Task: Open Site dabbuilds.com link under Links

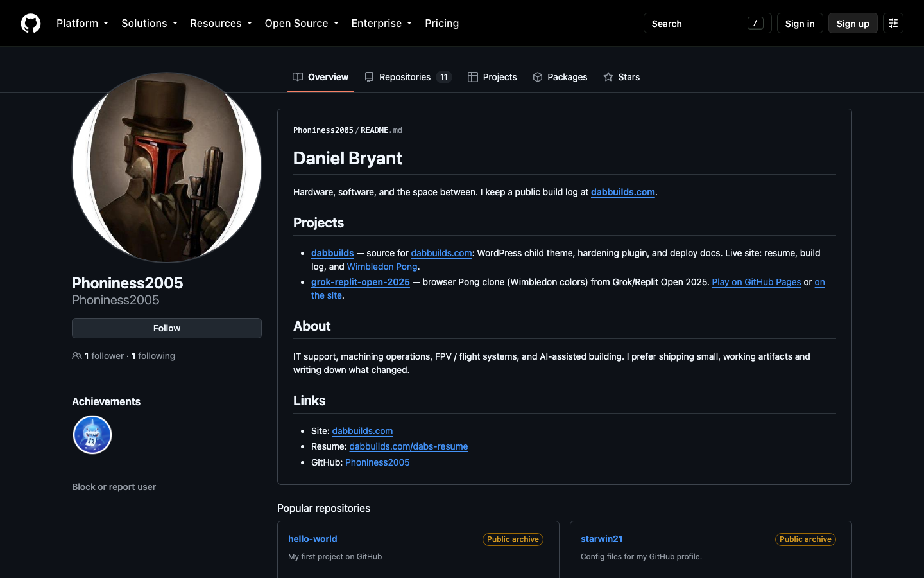Action: point(363,431)
